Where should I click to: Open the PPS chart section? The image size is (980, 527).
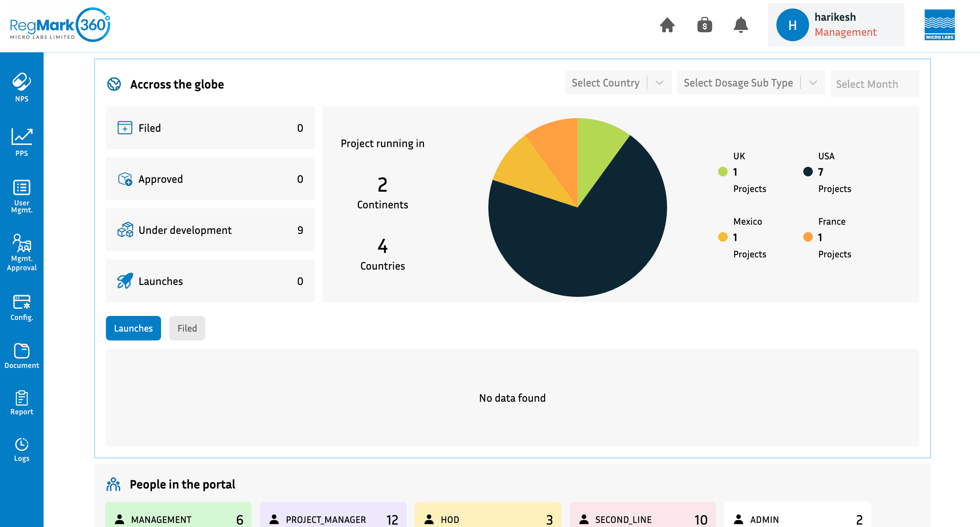coord(22,142)
